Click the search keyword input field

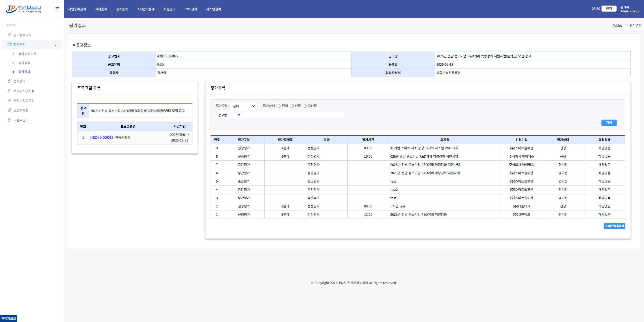click(293, 115)
